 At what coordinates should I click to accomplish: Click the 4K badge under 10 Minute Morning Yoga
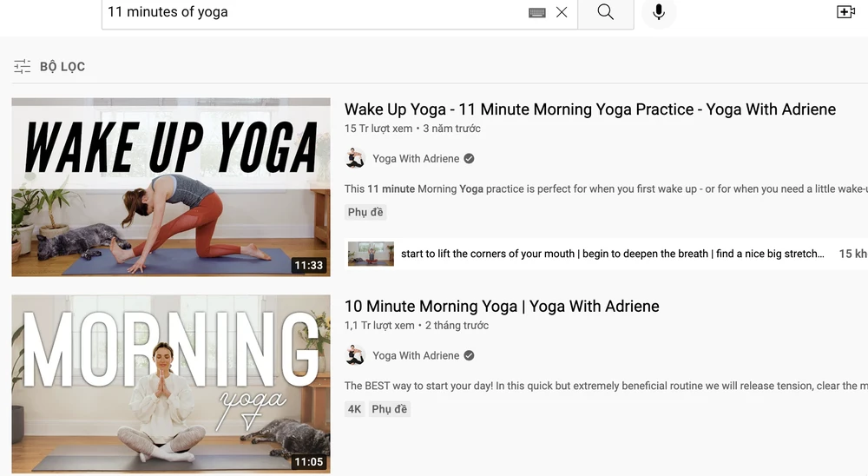click(354, 409)
